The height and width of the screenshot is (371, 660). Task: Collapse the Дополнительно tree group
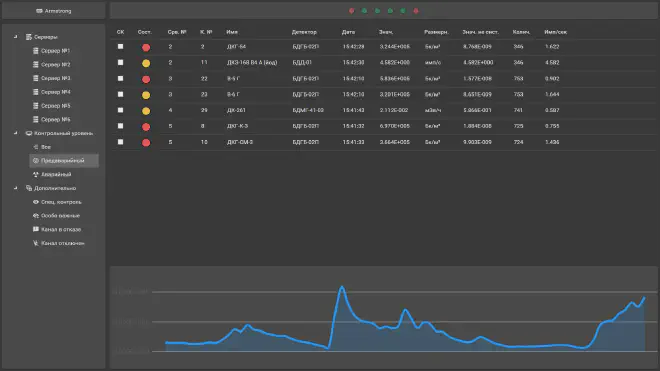[x=16, y=188]
